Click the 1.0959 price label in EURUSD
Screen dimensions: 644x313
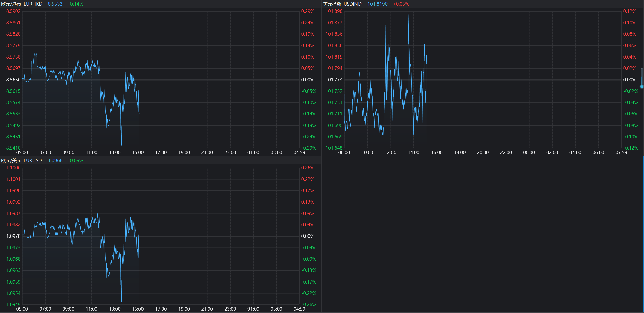[x=13, y=282]
